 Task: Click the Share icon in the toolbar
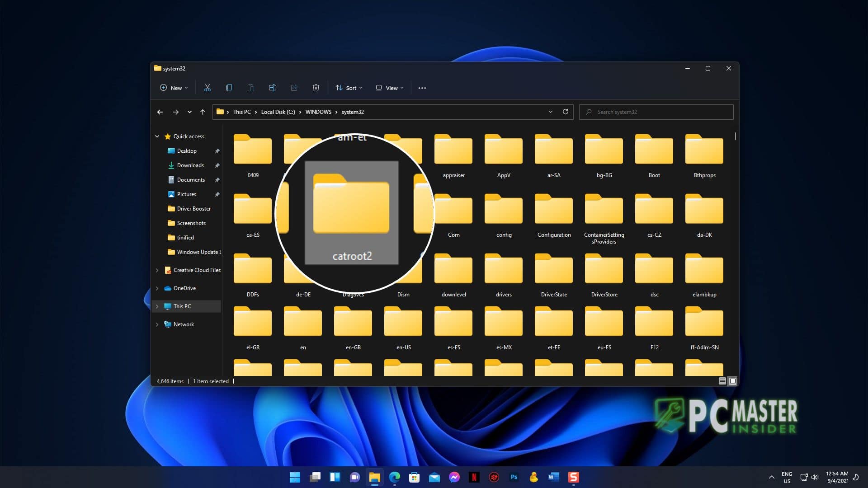[294, 88]
